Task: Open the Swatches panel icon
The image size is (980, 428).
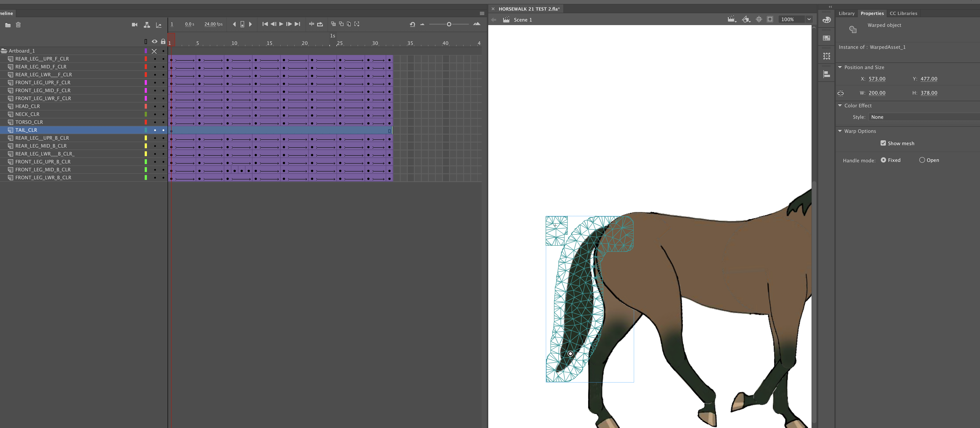Action: pyautogui.click(x=827, y=37)
